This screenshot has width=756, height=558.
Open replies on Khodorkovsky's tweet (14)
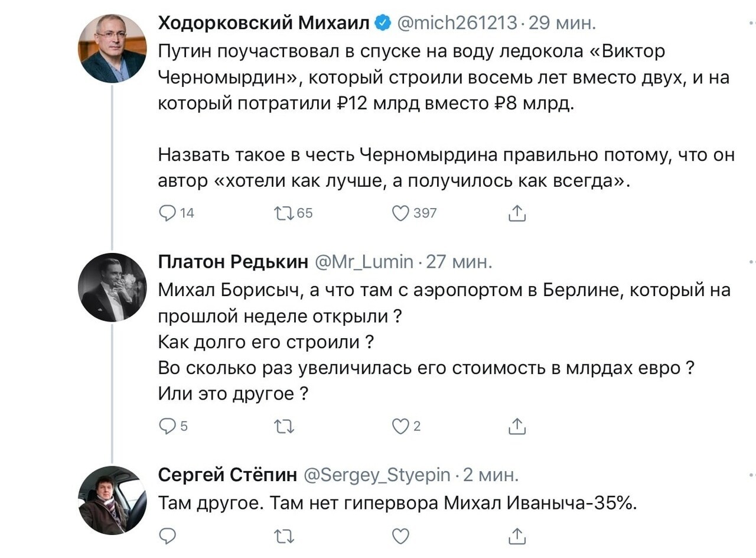pos(177,213)
